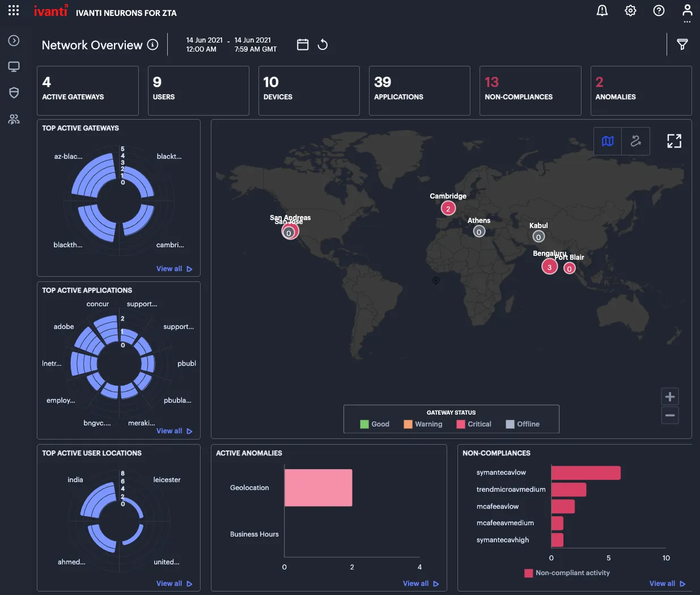The height and width of the screenshot is (595, 700).
Task: Open the filter funnel icon
Action: pyautogui.click(x=682, y=44)
